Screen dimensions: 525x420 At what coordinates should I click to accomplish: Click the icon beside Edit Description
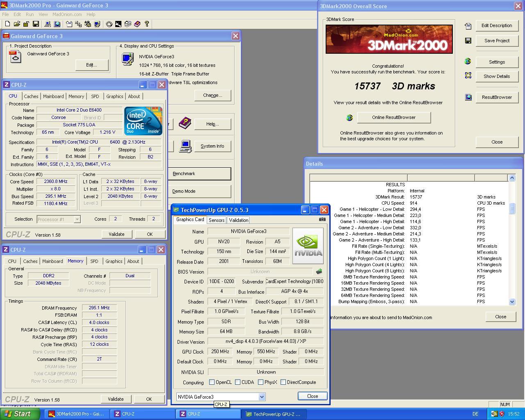tap(468, 26)
